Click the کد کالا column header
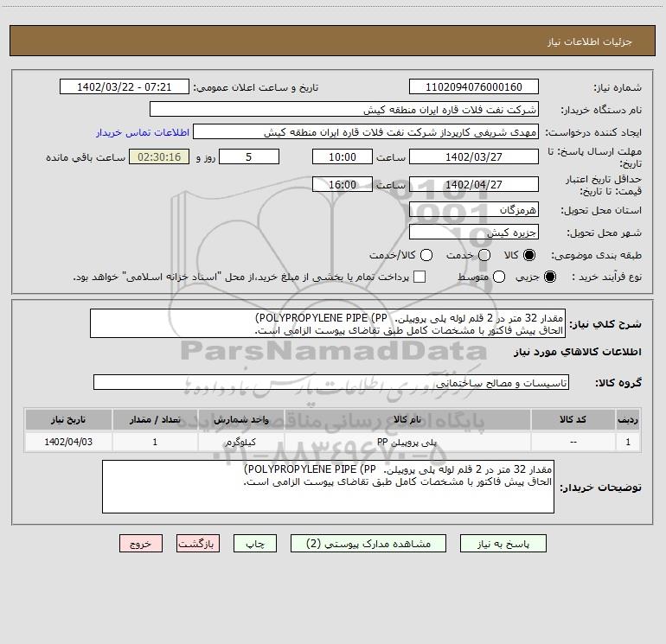 click(x=573, y=419)
